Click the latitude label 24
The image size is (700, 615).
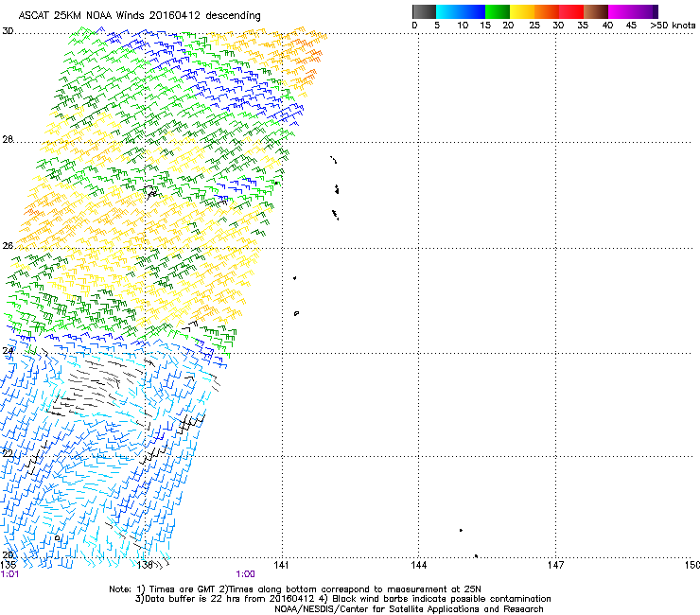pyautogui.click(x=8, y=351)
